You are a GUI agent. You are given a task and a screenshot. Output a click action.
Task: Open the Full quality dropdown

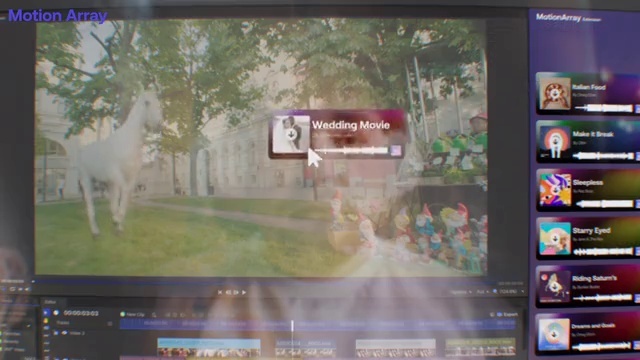pyautogui.click(x=482, y=292)
